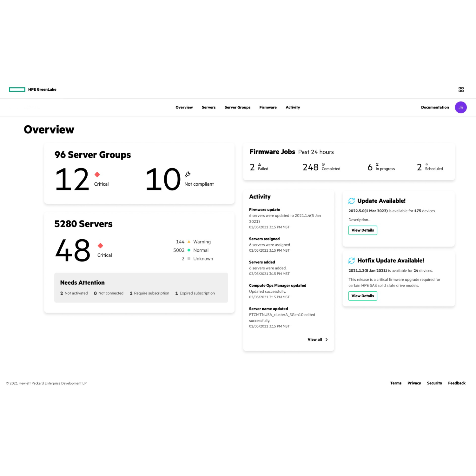Click View Details for Hotfix Update
Viewport: 476px width, 476px height.
tap(362, 296)
